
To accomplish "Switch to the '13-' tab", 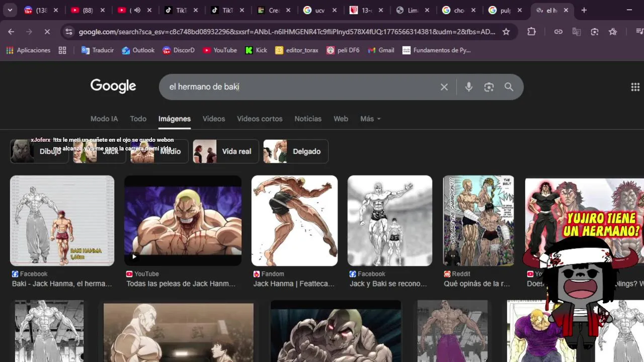I will [366, 10].
